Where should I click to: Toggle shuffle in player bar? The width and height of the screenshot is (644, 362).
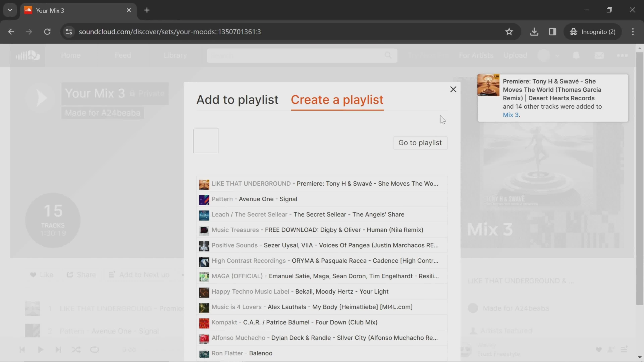[76, 349]
